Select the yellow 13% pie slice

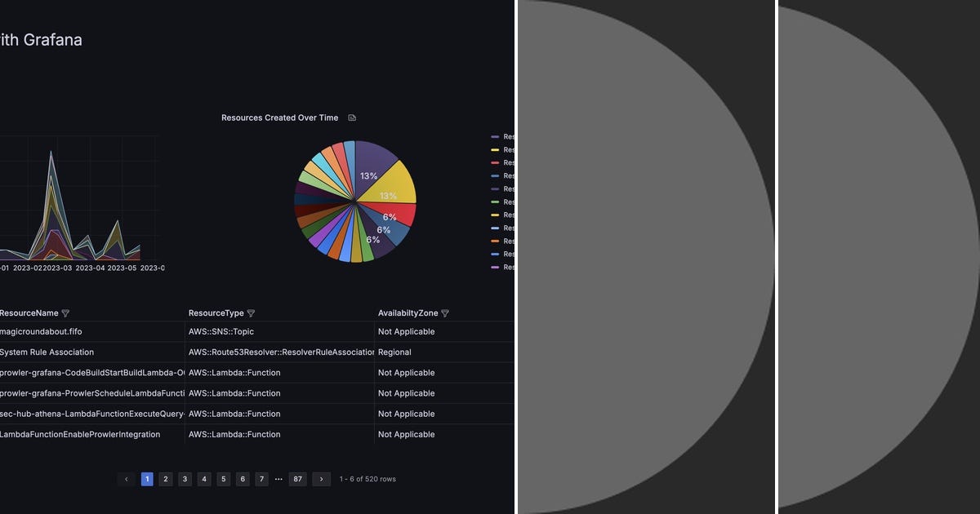click(x=390, y=196)
